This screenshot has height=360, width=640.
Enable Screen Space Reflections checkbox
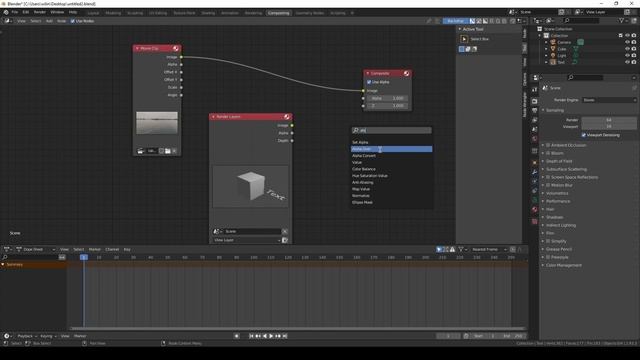pos(548,177)
